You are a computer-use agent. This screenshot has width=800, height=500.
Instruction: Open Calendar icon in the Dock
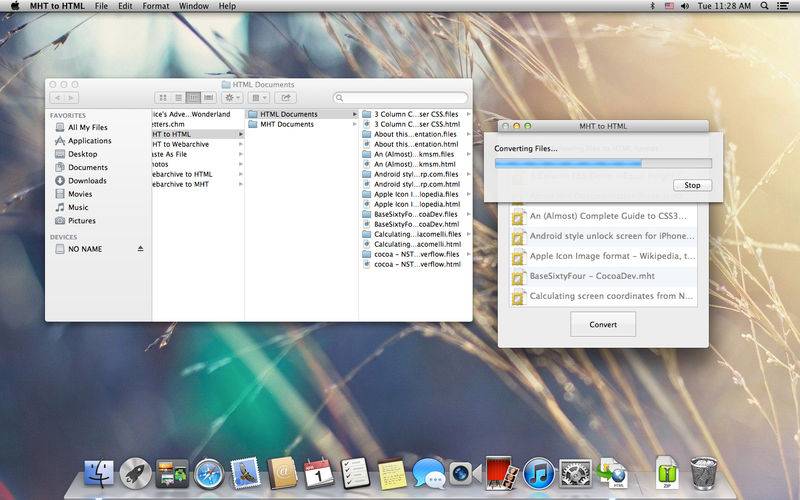(318, 473)
